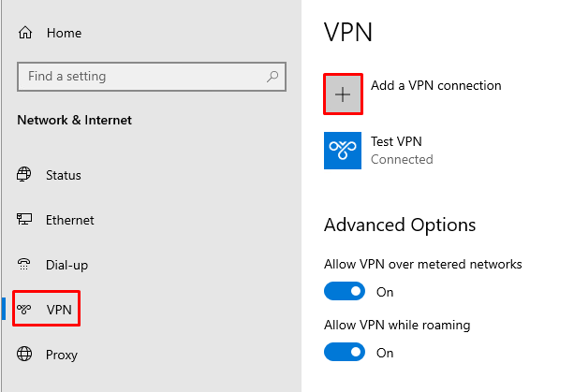The image size is (574, 392).
Task: Click Add a VPN connection text
Action: pos(435,85)
